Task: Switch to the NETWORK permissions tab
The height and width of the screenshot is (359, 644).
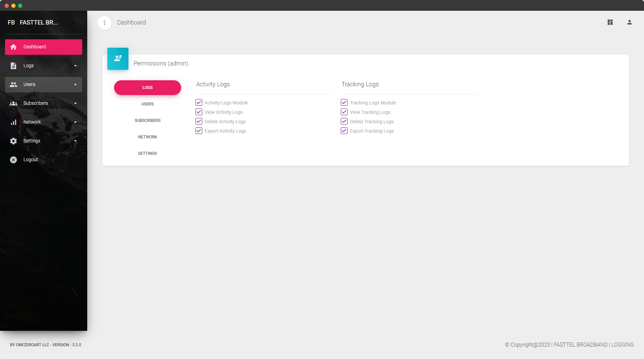Action: coord(148,137)
